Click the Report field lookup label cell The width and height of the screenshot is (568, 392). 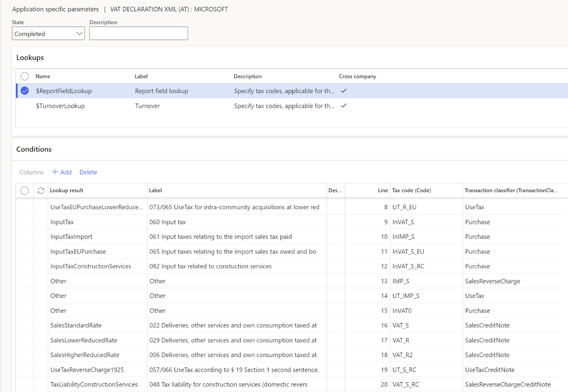point(162,91)
